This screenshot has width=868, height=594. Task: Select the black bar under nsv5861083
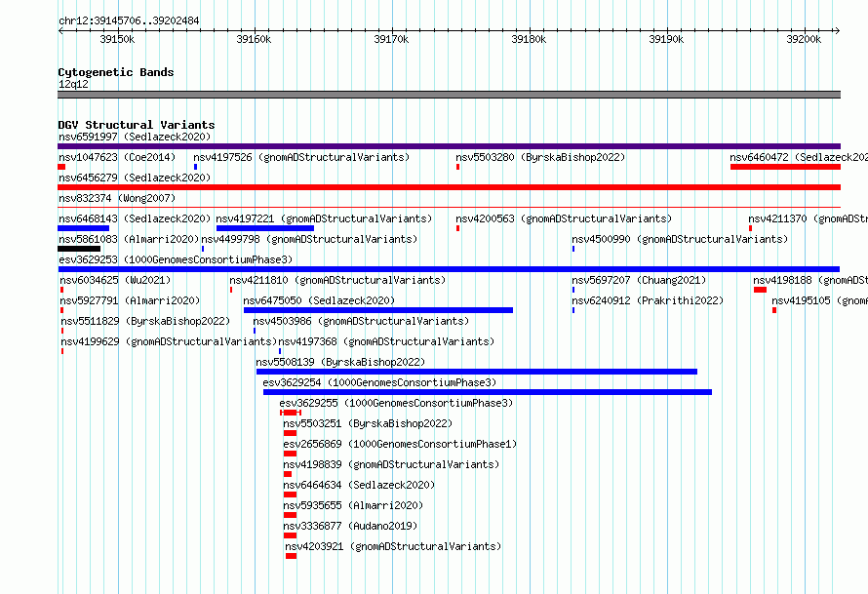point(79,249)
